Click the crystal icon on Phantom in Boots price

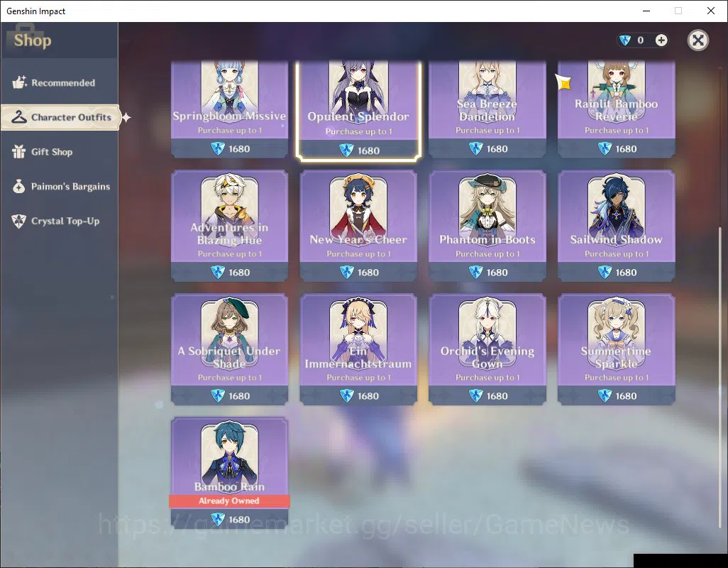[x=476, y=272]
